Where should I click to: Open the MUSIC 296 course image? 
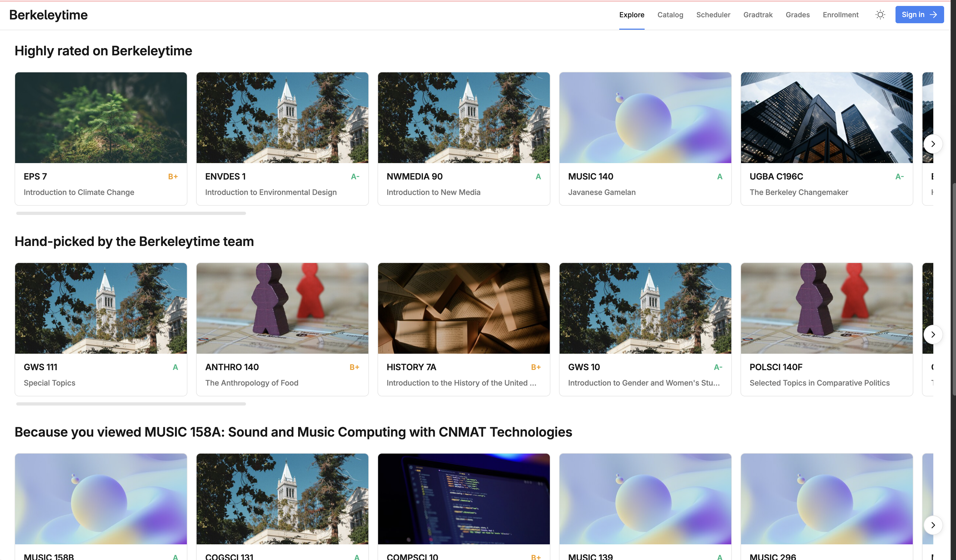pyautogui.click(x=827, y=498)
